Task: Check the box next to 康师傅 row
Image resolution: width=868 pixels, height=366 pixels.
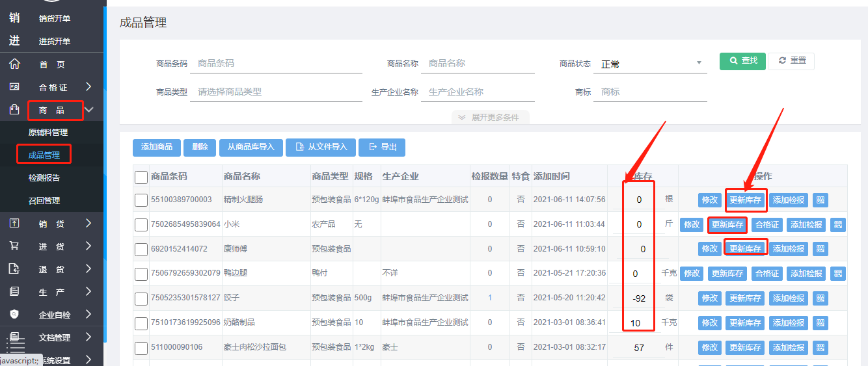Action: (141, 249)
